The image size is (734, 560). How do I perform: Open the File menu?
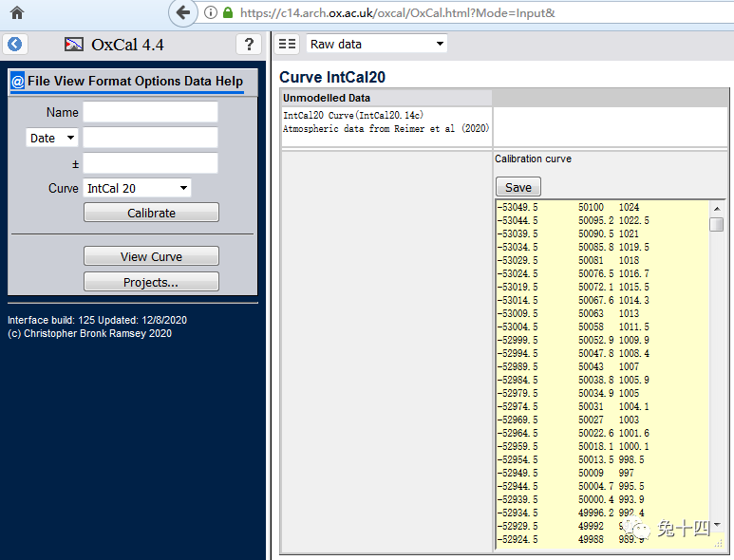[x=38, y=81]
